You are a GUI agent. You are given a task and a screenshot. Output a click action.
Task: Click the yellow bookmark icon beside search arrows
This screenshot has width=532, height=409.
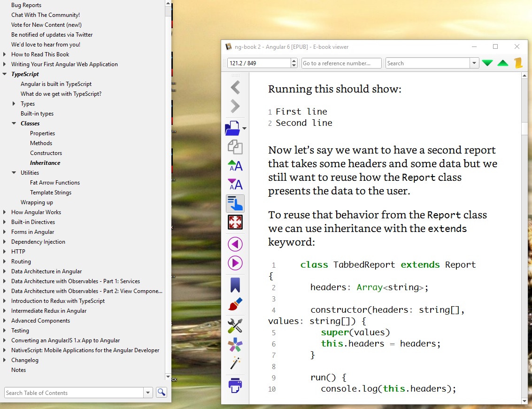click(x=518, y=63)
